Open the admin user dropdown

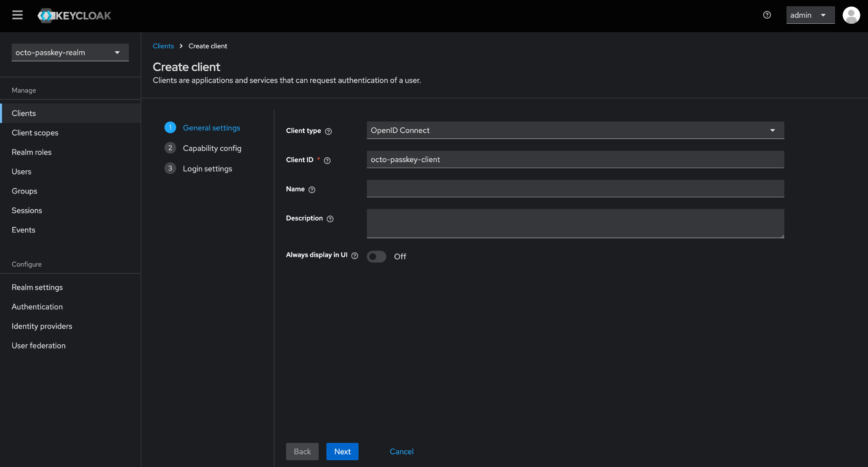[x=810, y=15]
